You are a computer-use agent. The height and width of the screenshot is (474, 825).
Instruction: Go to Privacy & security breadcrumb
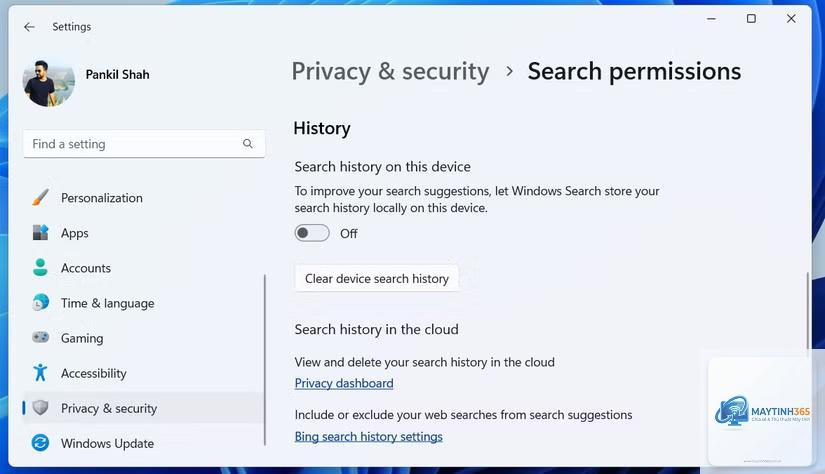point(390,72)
